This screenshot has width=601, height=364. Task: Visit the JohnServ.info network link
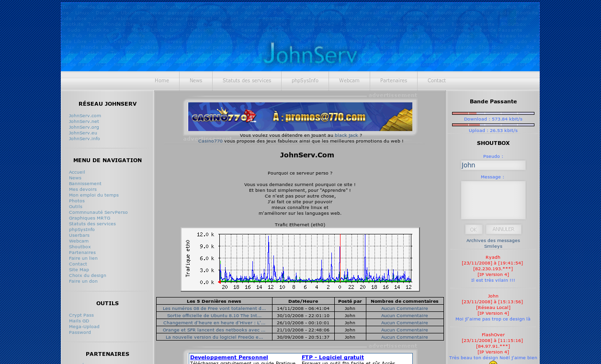84,139
